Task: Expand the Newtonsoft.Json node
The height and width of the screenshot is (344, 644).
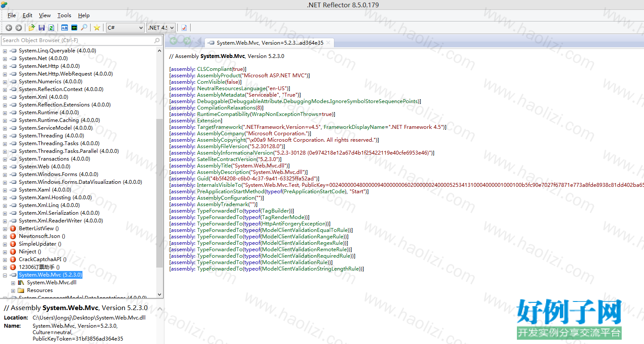Action: pos(5,236)
